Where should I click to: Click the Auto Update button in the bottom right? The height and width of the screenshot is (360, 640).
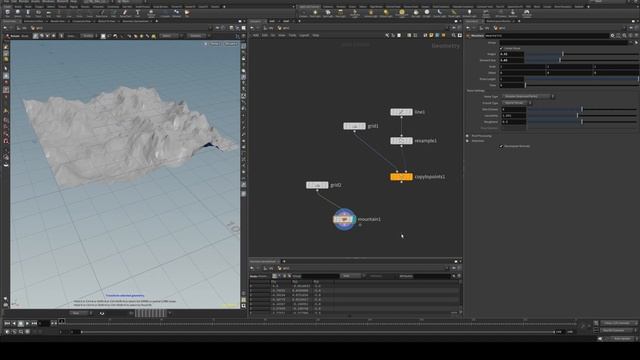click(622, 338)
